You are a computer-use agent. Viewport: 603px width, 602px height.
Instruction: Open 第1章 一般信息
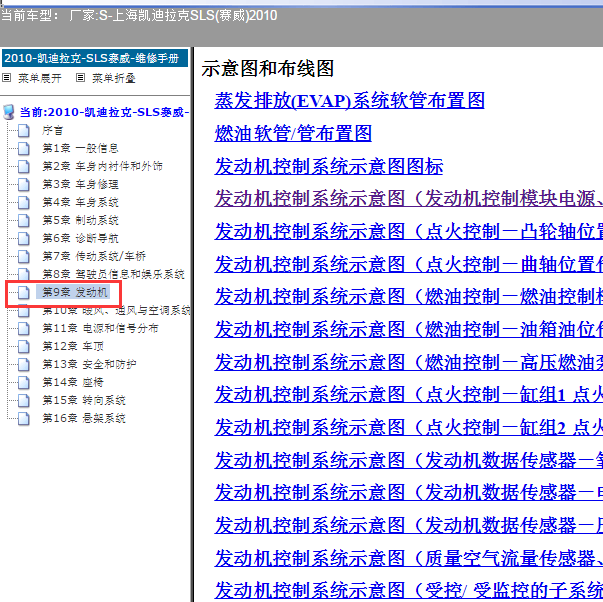tap(80, 148)
